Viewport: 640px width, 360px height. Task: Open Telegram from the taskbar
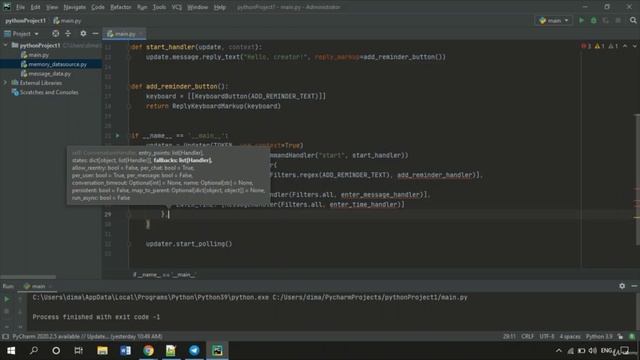pyautogui.click(x=194, y=351)
